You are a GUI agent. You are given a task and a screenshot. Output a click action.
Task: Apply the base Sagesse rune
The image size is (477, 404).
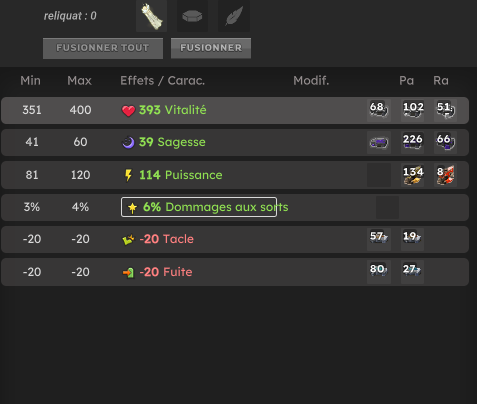pos(379,142)
